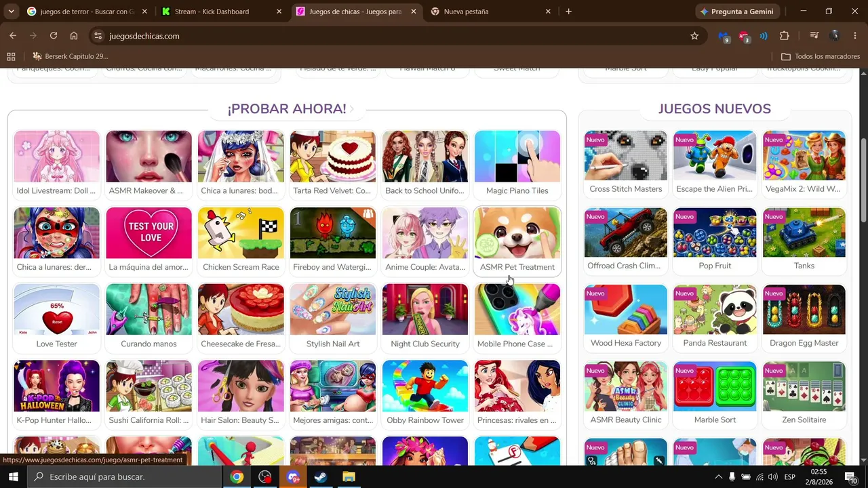
Task: Open Steam from the taskbar
Action: [x=321, y=476]
